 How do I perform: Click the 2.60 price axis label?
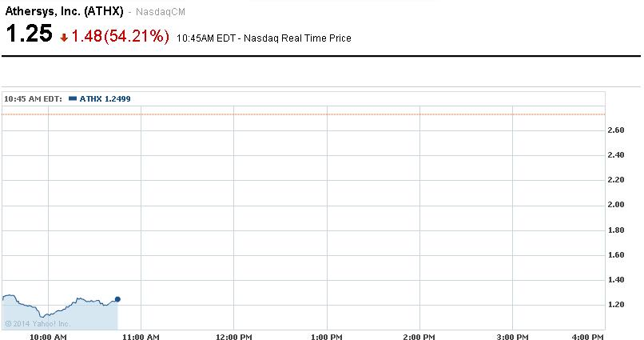(x=616, y=130)
